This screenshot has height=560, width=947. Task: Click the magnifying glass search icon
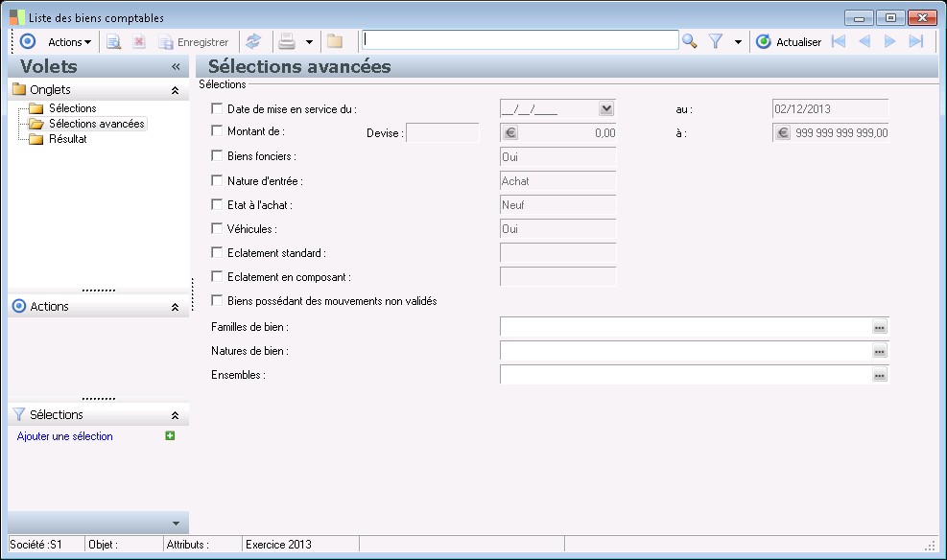[x=689, y=41]
